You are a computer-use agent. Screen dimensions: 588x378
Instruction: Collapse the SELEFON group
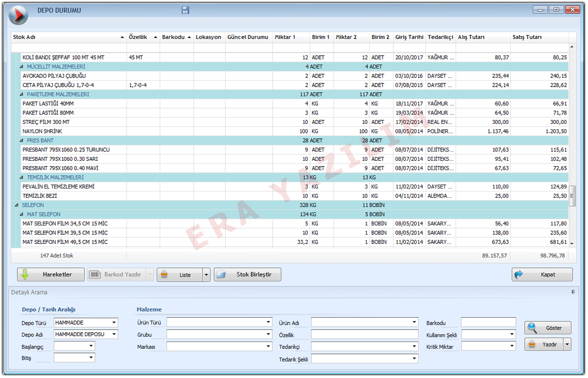[16, 205]
